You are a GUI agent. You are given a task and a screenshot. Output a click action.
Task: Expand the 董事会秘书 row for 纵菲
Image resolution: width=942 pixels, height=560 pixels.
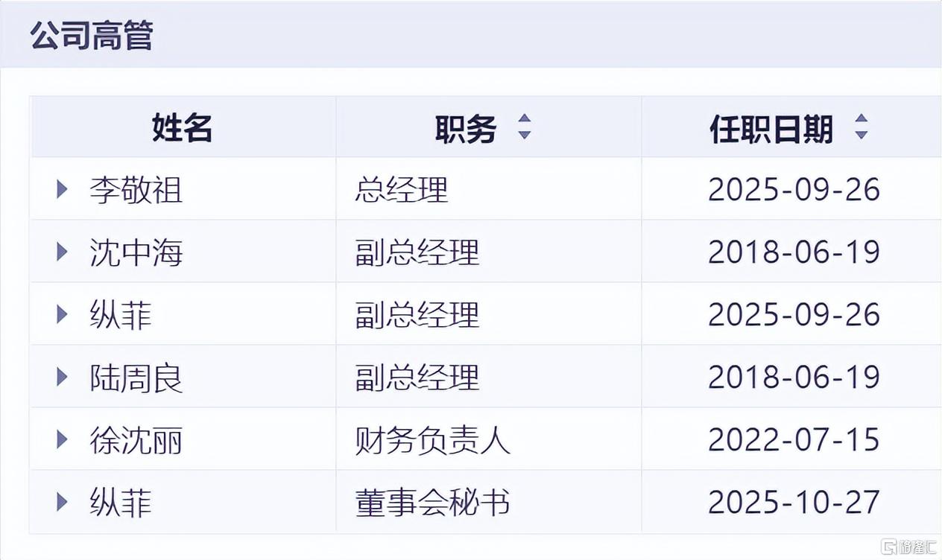pyautogui.click(x=61, y=502)
